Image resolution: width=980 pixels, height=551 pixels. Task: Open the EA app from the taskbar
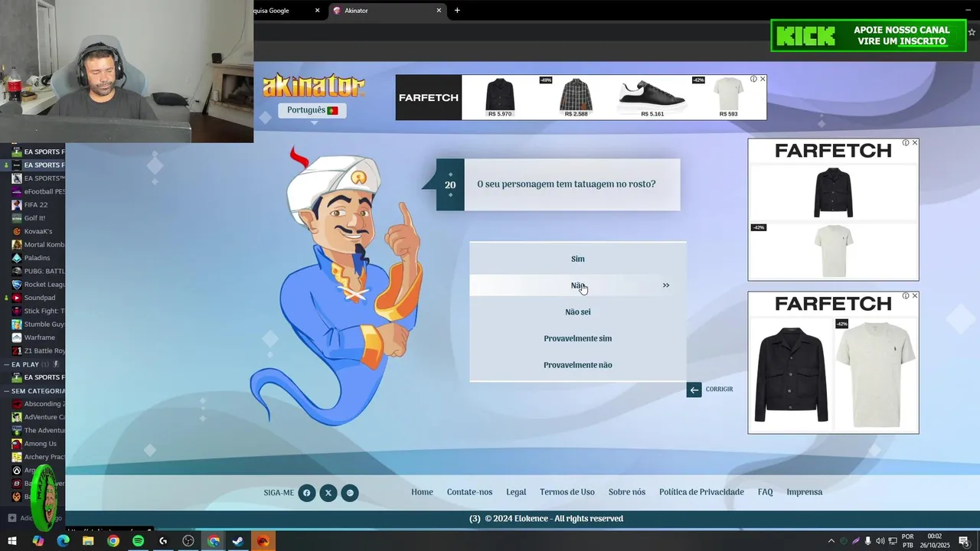(x=263, y=541)
